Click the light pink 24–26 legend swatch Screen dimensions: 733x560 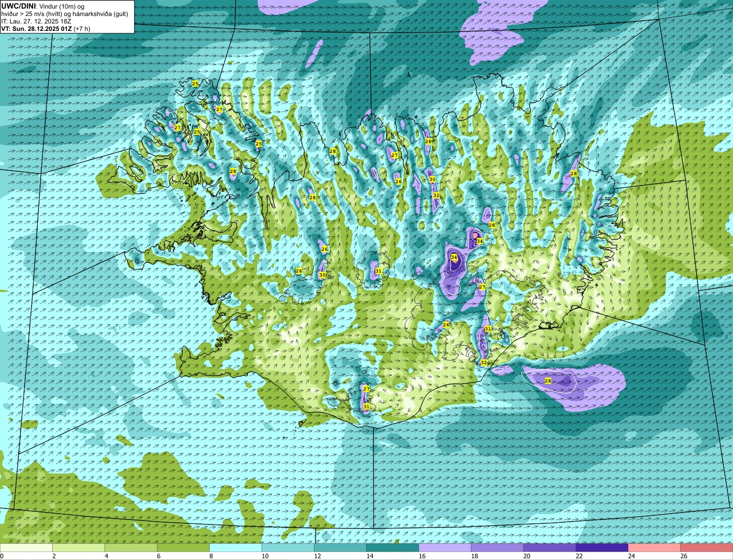(x=655, y=547)
